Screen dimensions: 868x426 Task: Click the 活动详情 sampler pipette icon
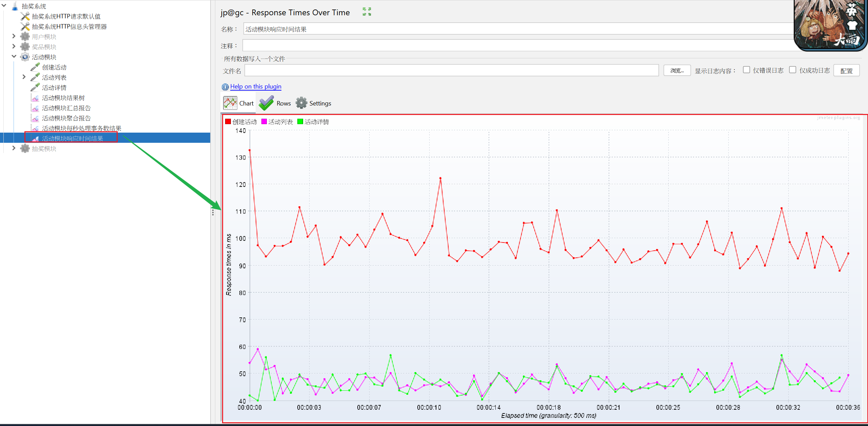tap(35, 88)
